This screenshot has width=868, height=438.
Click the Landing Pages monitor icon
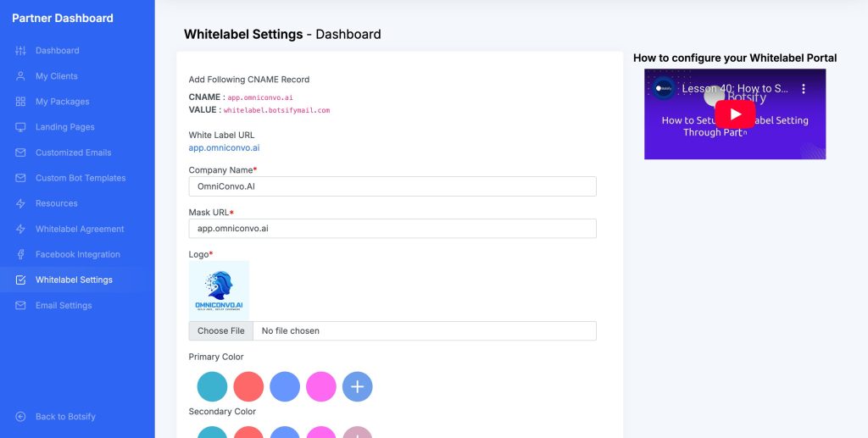(20, 127)
